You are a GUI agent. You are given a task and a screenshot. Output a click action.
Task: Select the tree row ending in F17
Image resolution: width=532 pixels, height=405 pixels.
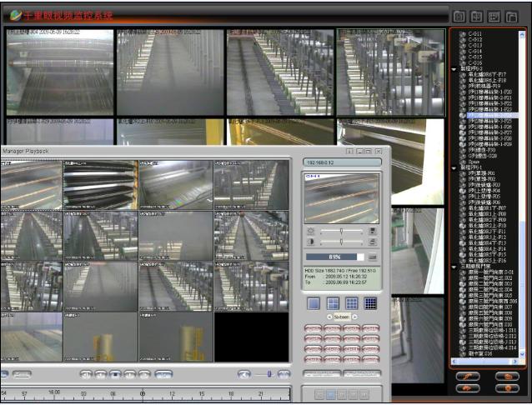487,74
